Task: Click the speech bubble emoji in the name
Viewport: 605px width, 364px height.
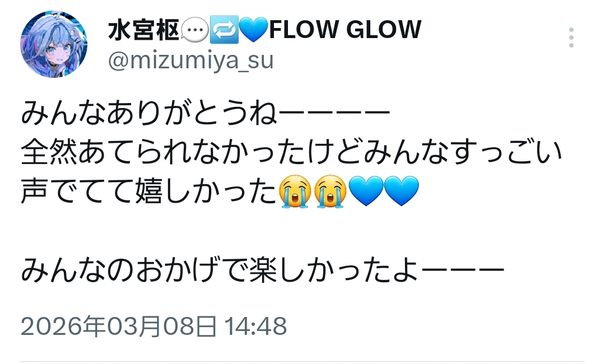Action: (x=194, y=30)
